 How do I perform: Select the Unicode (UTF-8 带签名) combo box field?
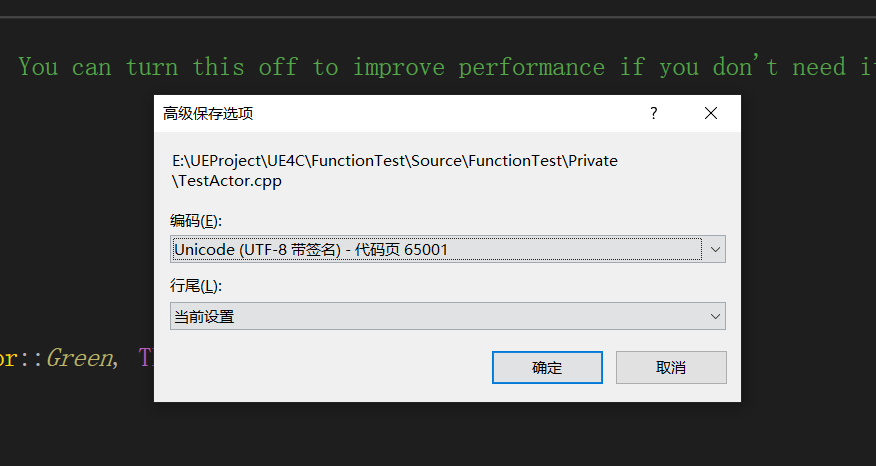click(x=435, y=249)
